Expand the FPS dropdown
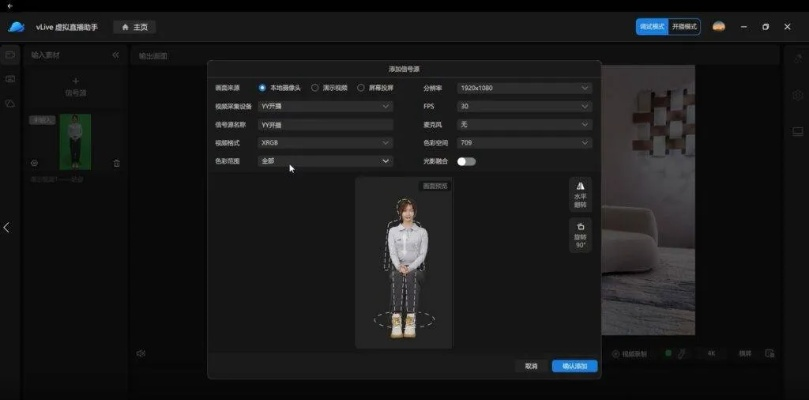This screenshot has height=400, width=809. coord(524,106)
